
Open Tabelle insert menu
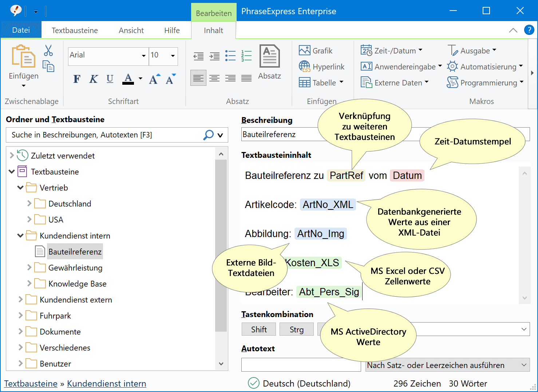click(x=321, y=83)
